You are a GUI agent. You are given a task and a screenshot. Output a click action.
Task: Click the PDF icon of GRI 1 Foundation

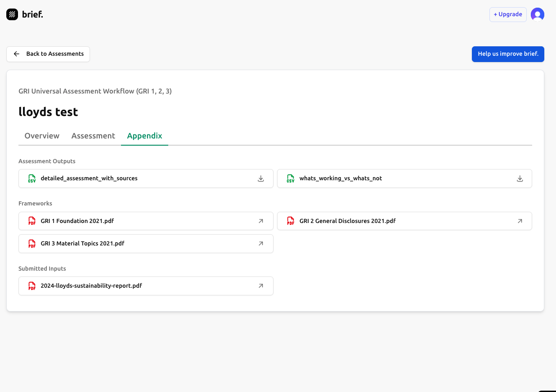tap(32, 221)
